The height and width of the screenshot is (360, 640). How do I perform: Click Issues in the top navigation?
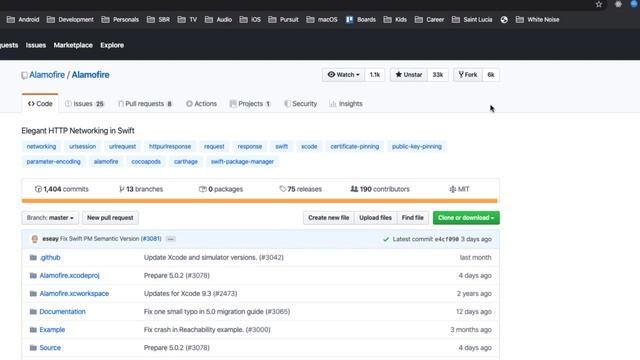(36, 45)
